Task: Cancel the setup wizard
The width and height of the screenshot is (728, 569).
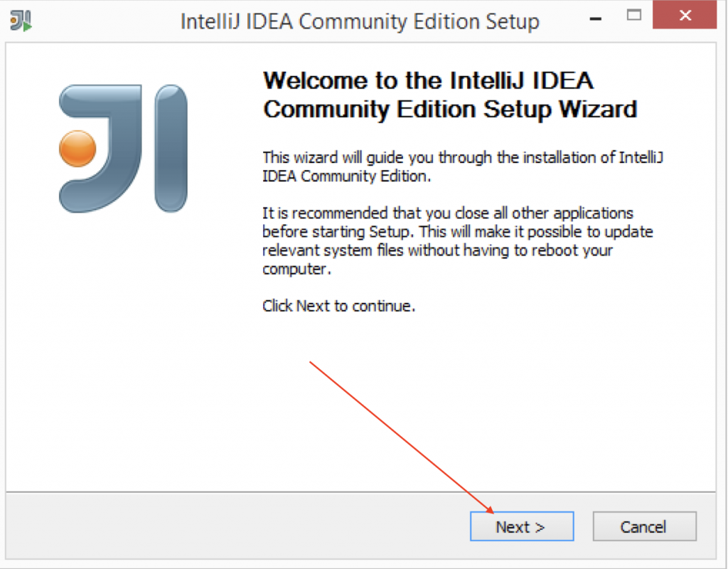Action: (644, 526)
